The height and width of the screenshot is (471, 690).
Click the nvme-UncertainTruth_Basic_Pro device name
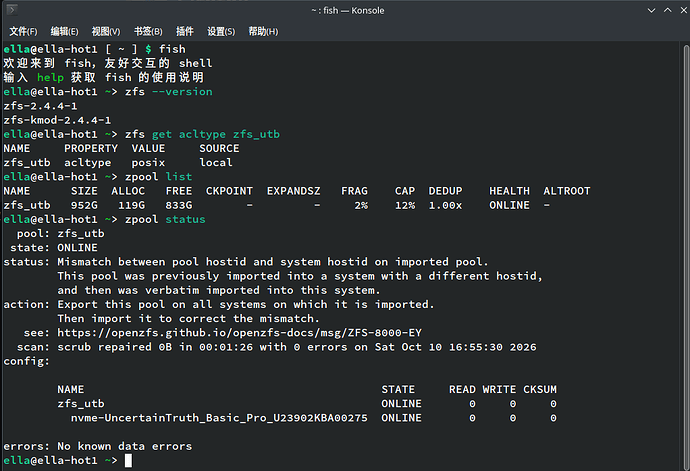click(x=219, y=418)
